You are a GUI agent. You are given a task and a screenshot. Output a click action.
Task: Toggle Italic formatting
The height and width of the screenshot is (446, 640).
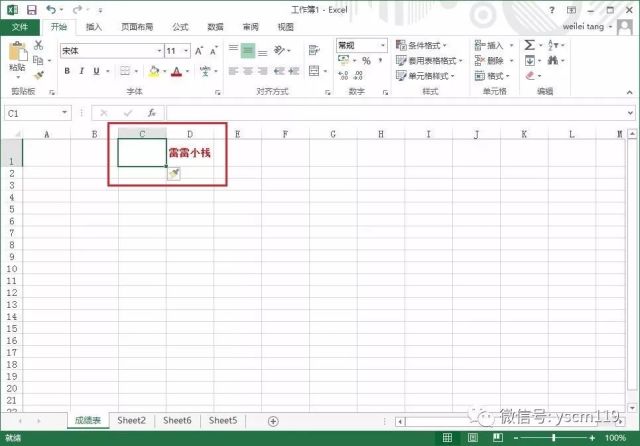pyautogui.click(x=82, y=71)
